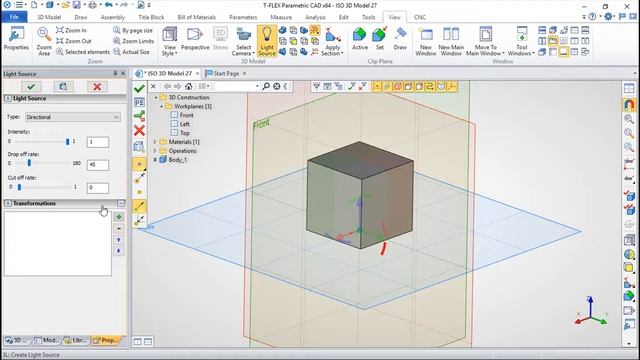This screenshot has width=640, height=360.
Task: Collapse the 3D Construction tree node
Action: [156, 98]
